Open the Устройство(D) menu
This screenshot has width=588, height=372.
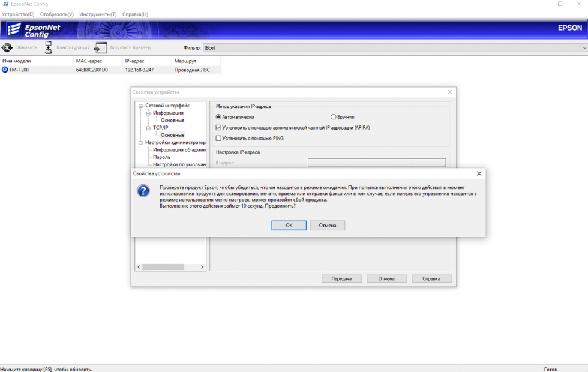[18, 14]
